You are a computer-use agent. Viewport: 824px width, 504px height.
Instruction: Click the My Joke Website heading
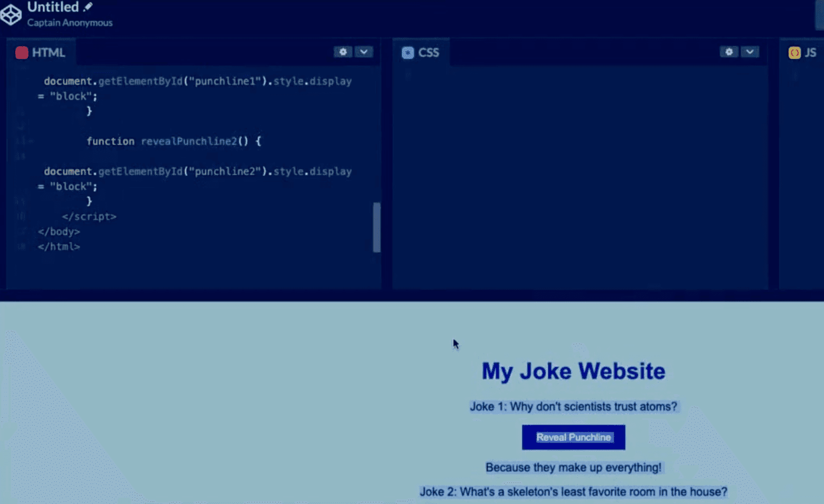point(573,371)
